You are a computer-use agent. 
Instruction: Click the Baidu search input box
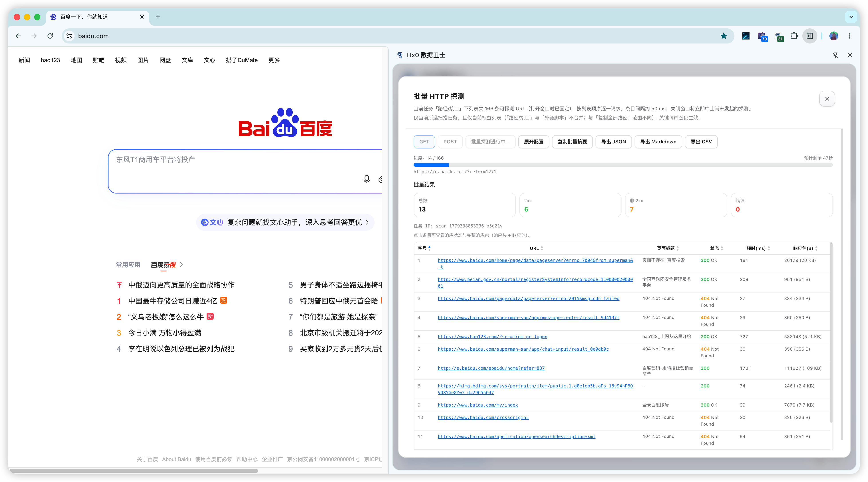(x=245, y=171)
